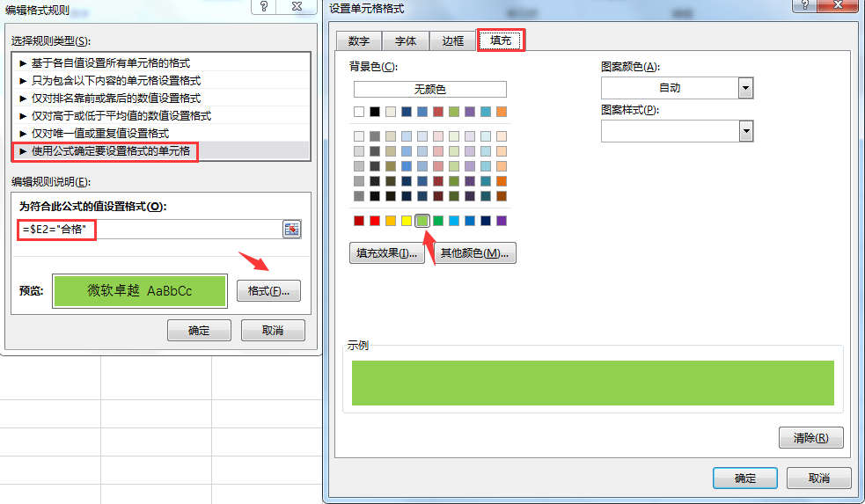This screenshot has height=504, width=865.
Task: Click the help button in the 设置单元格格式 title bar
Action: 805,5
